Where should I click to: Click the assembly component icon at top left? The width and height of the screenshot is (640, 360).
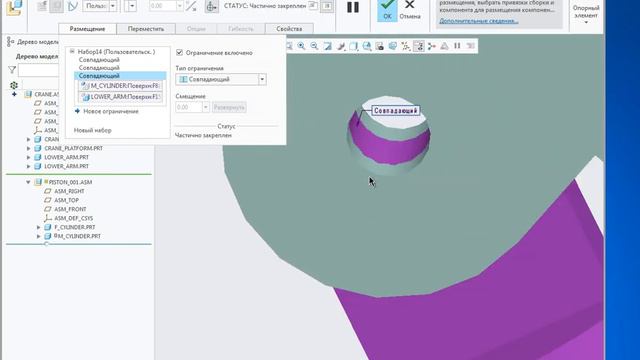coord(14,8)
